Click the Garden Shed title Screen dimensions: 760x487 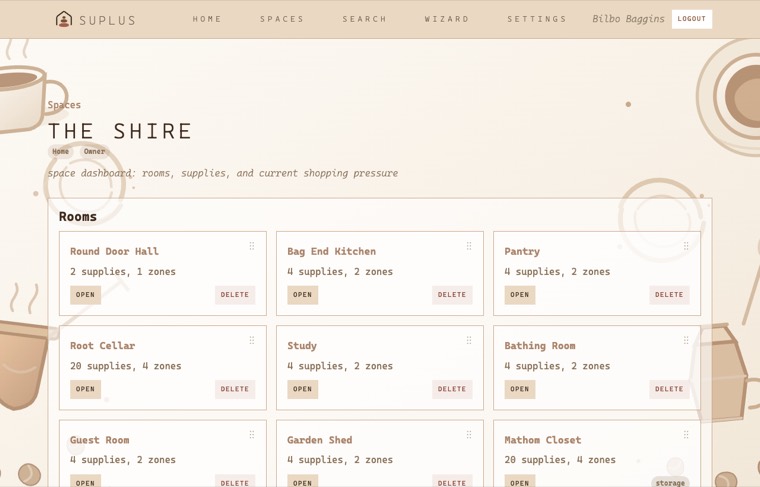[319, 440]
